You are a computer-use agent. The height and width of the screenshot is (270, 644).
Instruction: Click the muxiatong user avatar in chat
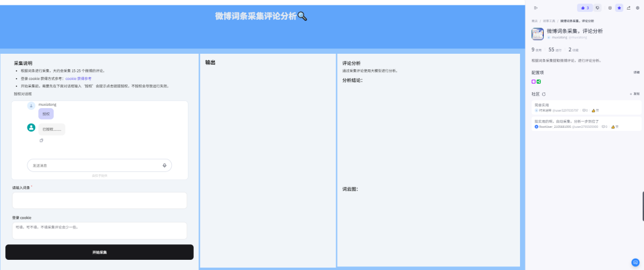31,106
